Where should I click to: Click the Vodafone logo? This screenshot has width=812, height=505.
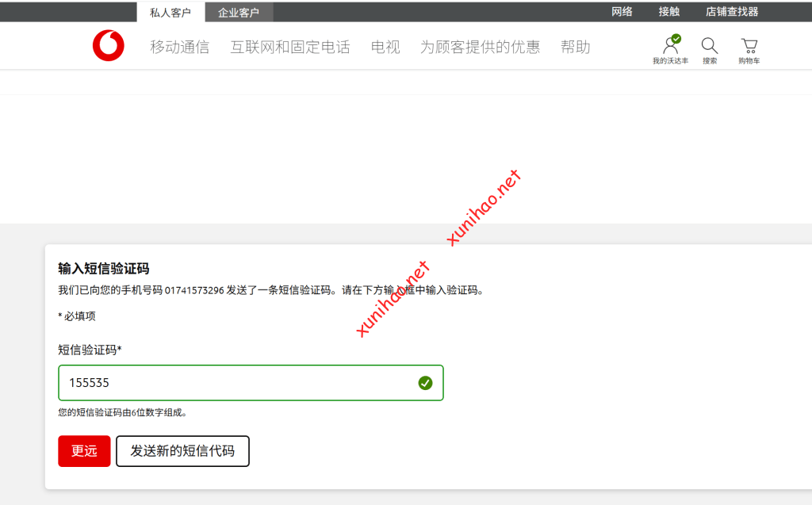pyautogui.click(x=108, y=46)
